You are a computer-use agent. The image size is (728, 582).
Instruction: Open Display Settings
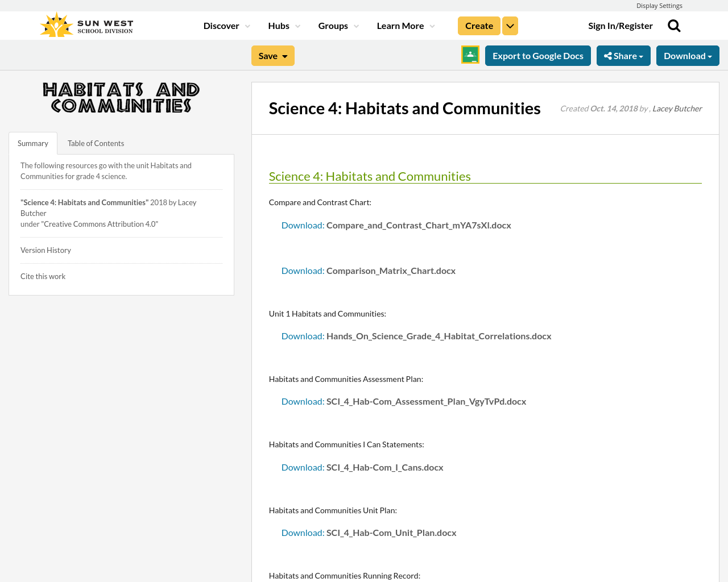click(659, 5)
